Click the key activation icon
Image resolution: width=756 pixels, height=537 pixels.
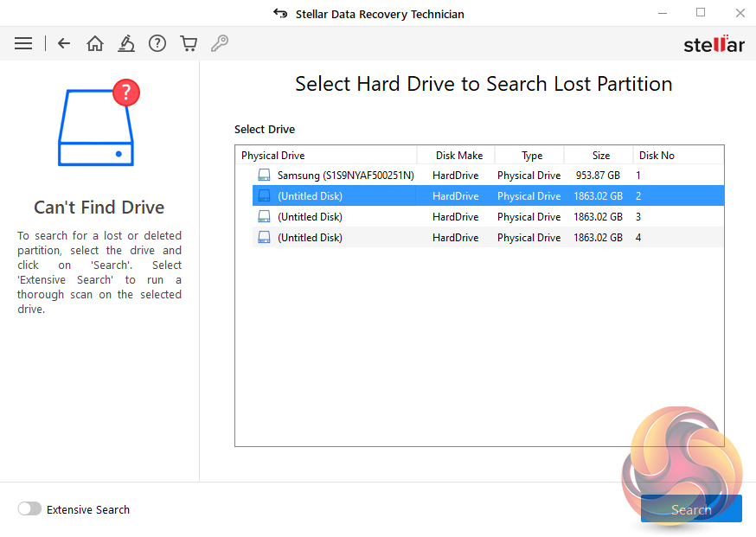(220, 43)
